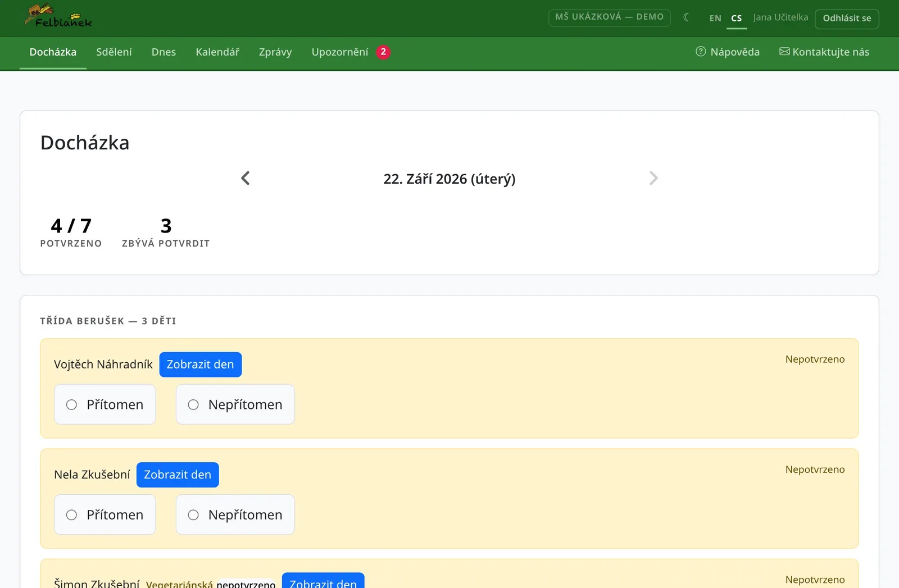Mark Nela Zkušební as Přítomen
Screen dimensions: 899x588
(x=105, y=514)
